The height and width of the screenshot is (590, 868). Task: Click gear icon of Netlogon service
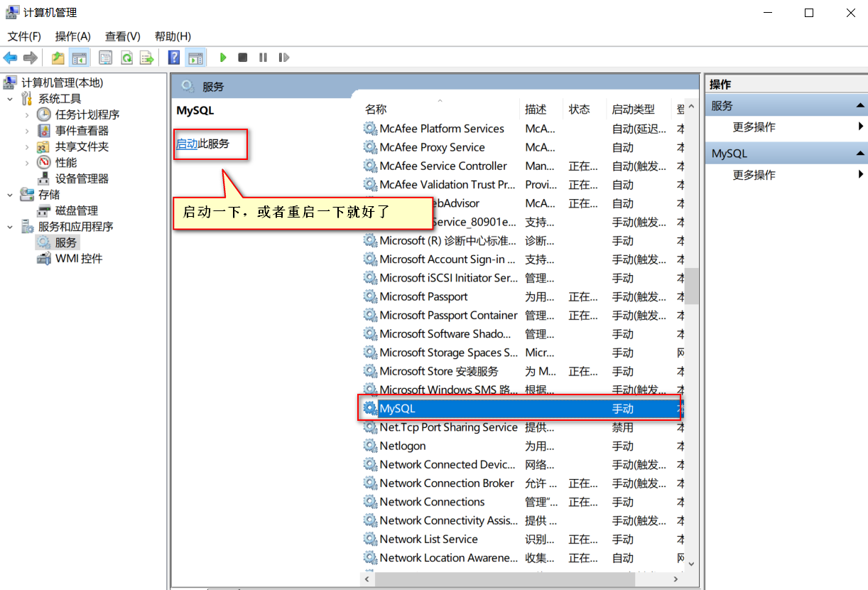[370, 446]
